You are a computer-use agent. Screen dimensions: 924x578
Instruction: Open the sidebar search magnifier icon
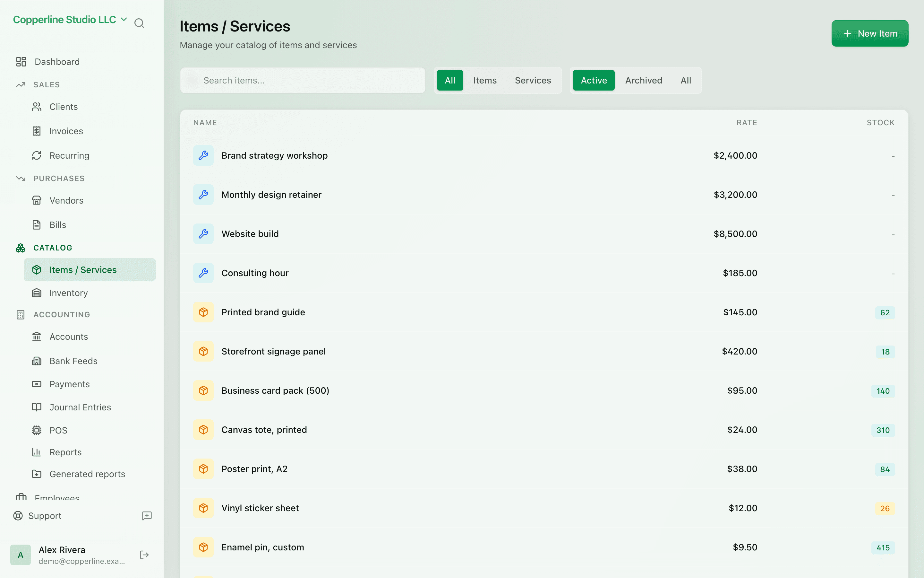pos(139,23)
